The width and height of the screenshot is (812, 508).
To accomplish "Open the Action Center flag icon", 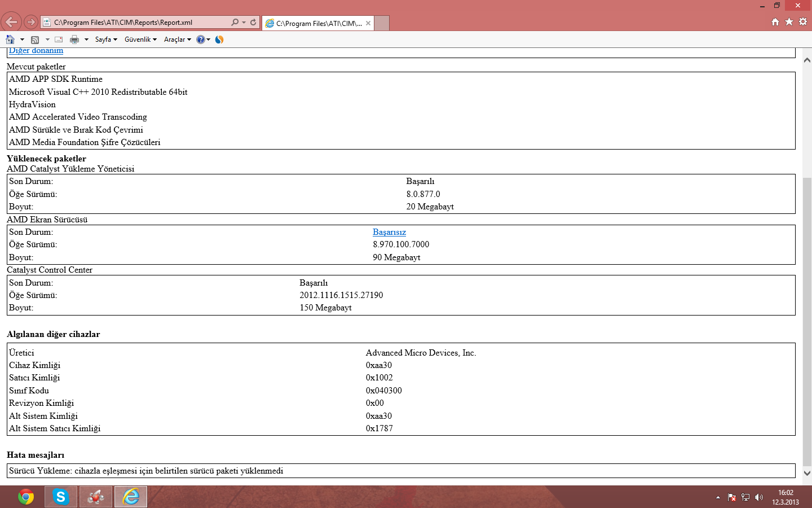I will click(x=732, y=497).
